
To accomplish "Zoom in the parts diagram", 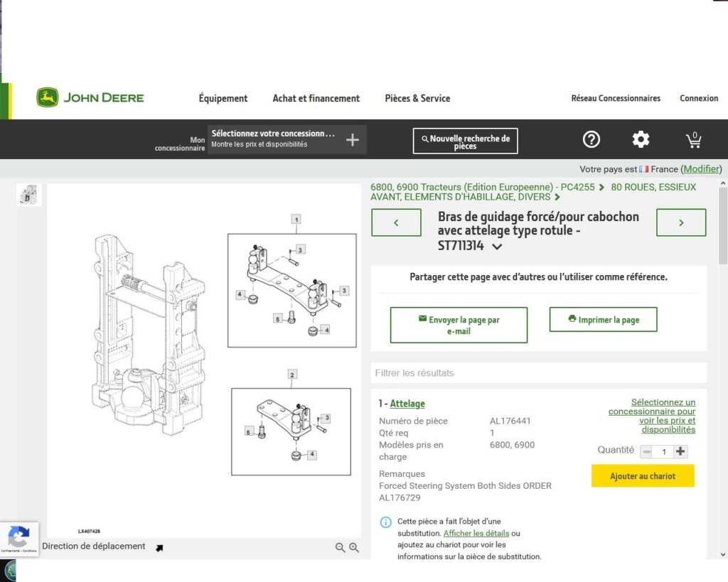I will (x=354, y=548).
